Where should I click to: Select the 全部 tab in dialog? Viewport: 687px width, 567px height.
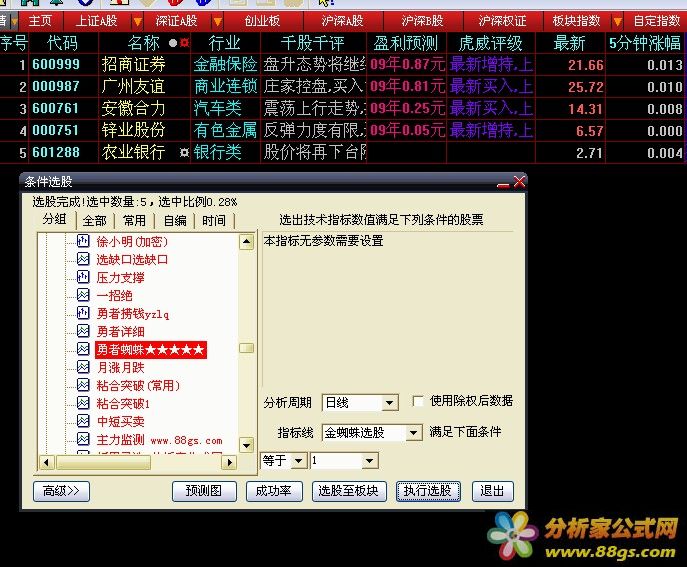(95, 220)
